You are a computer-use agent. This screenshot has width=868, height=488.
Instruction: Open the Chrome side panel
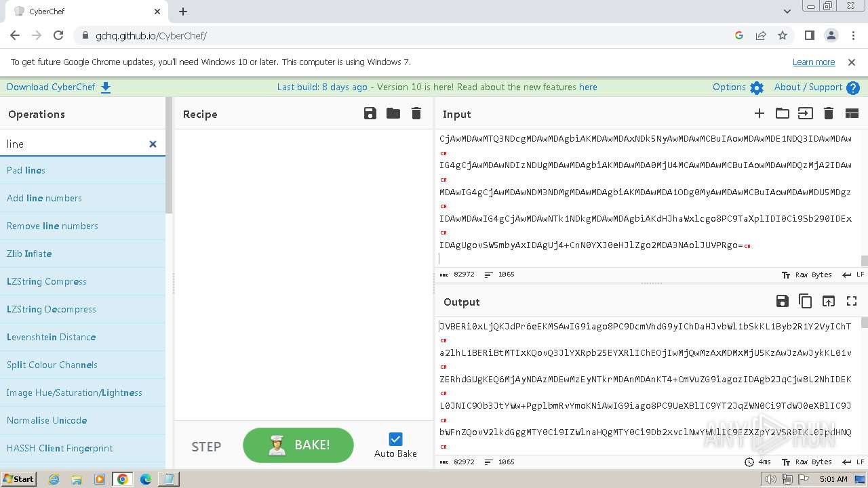pyautogui.click(x=810, y=35)
